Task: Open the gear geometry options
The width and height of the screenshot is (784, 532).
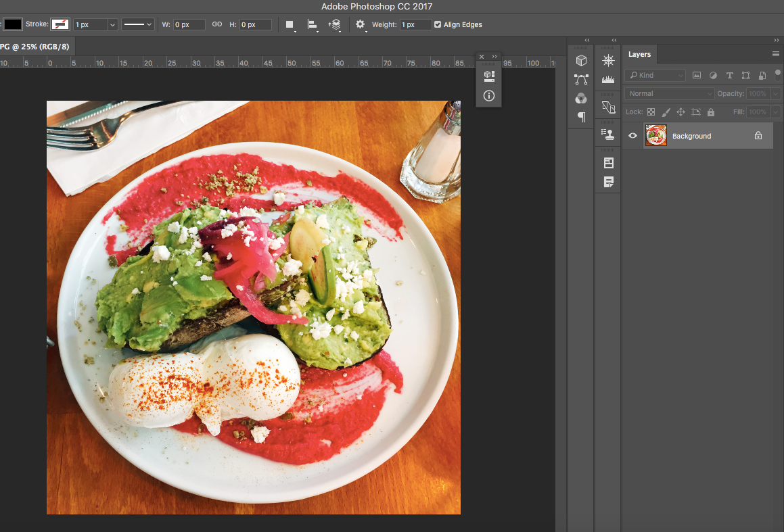Action: [x=361, y=24]
